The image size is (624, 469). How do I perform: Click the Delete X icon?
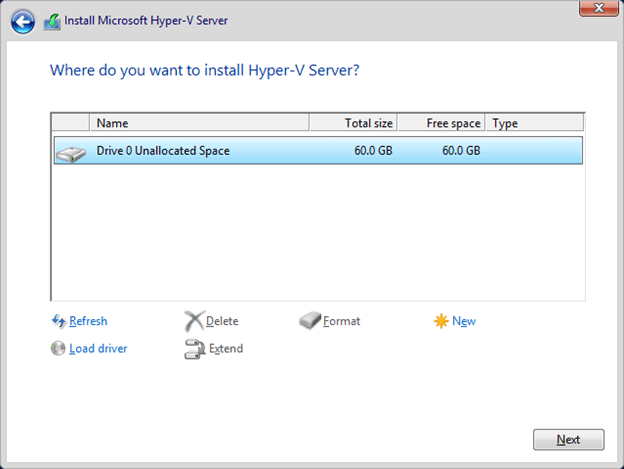[194, 321]
